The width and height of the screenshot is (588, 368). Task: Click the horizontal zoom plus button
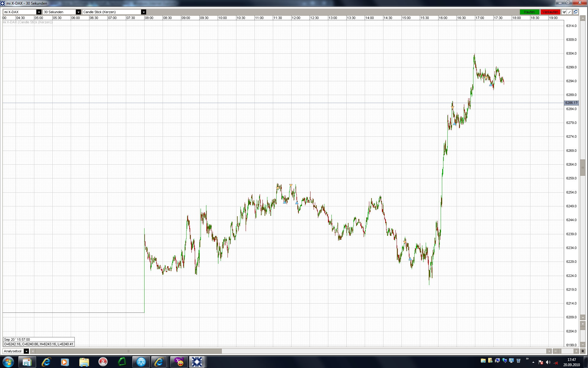point(576,351)
